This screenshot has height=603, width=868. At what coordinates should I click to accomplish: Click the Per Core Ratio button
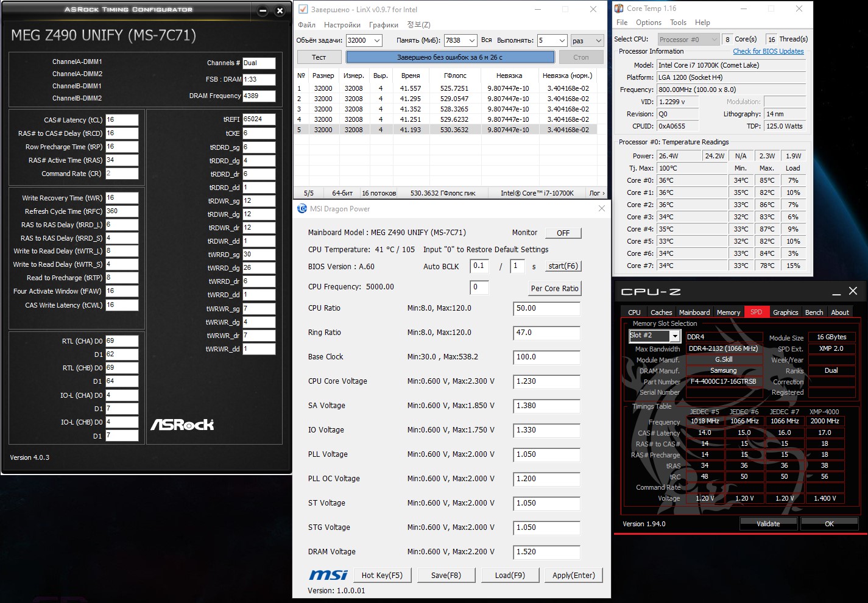(554, 288)
